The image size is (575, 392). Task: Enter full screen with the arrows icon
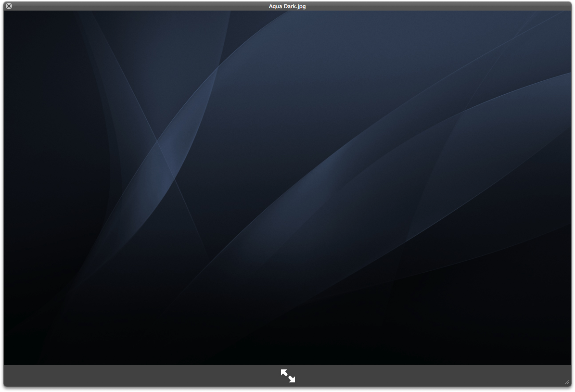[288, 376]
